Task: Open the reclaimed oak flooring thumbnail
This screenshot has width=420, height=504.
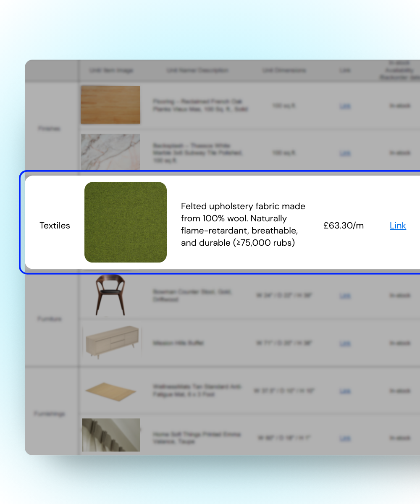Action: click(110, 105)
